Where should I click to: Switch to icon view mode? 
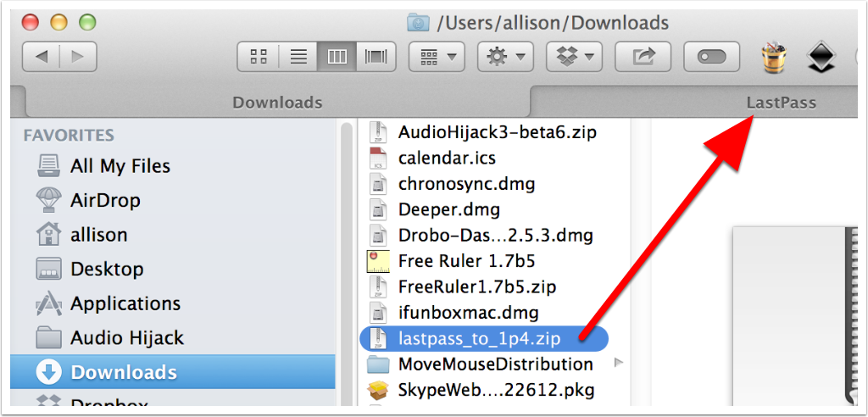(259, 57)
